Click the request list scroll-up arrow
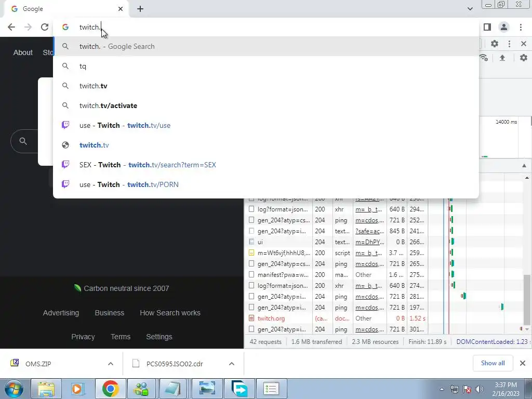 click(527, 178)
